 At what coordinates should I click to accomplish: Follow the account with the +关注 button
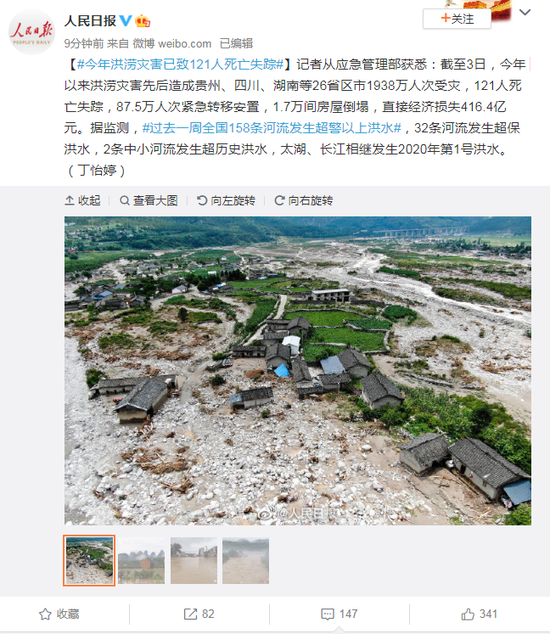click(x=457, y=19)
